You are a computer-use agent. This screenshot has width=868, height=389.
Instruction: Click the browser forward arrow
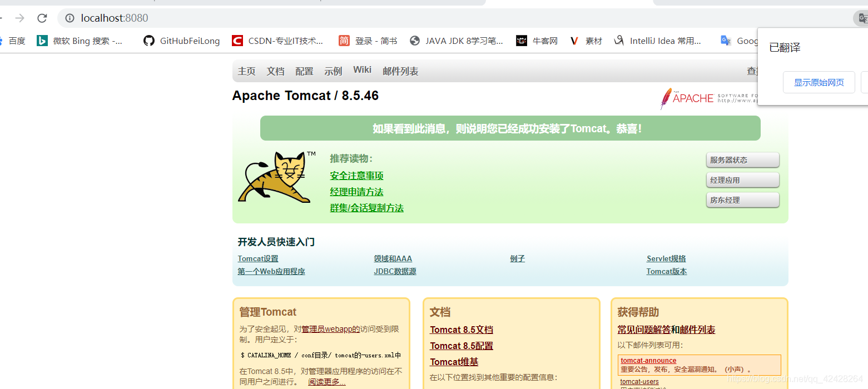click(20, 18)
